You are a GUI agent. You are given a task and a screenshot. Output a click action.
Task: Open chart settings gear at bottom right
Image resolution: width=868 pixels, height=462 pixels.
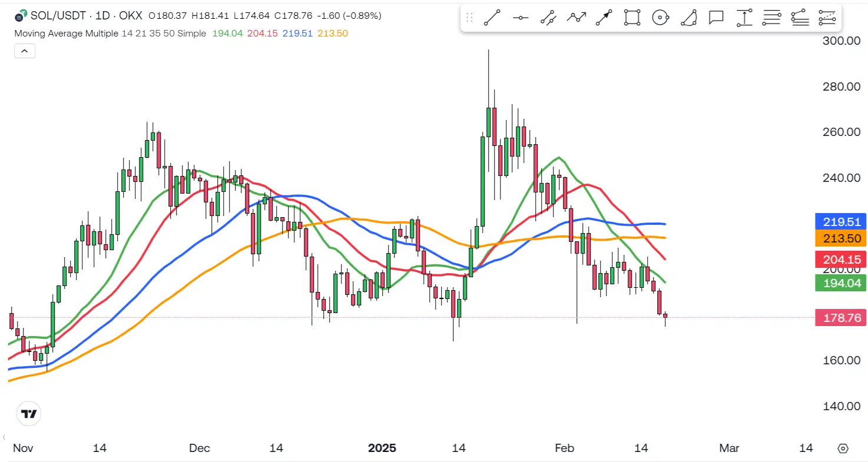pyautogui.click(x=843, y=448)
